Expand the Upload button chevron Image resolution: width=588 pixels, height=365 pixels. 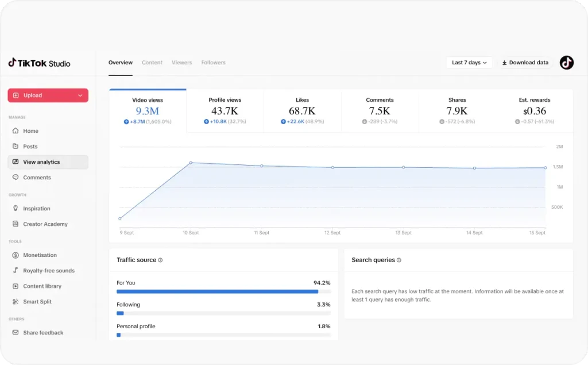click(x=80, y=95)
